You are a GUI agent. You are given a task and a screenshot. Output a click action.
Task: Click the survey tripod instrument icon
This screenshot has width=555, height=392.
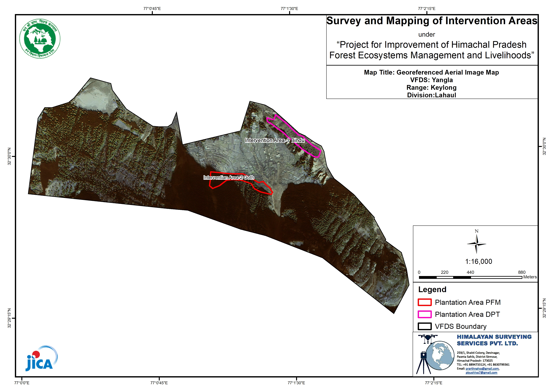point(423,363)
